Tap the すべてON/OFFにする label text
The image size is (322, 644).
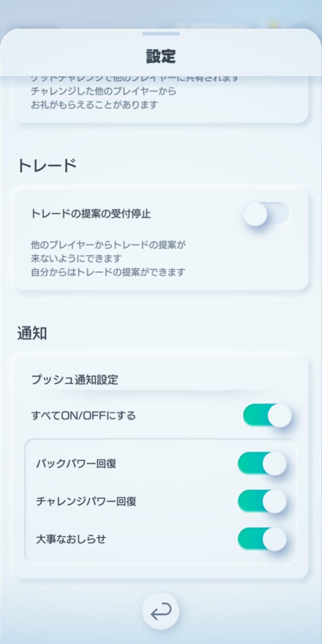pos(83,416)
